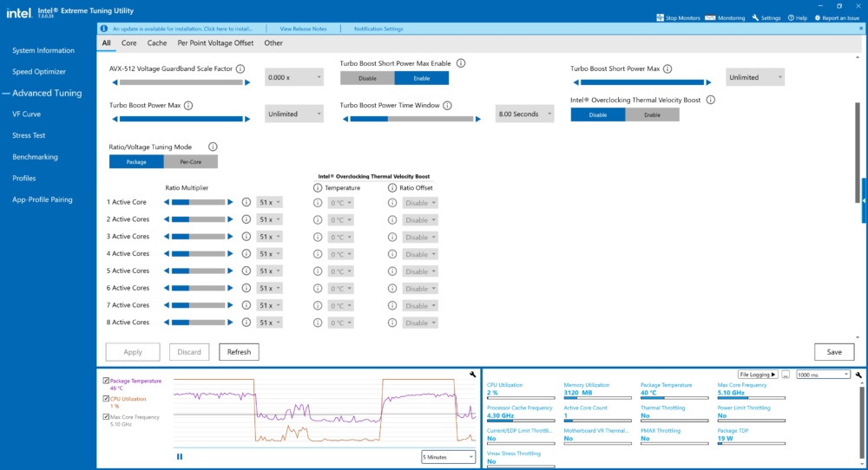868x470 pixels.
Task: Click info icon beside Ratio Offset column header
Action: click(392, 188)
